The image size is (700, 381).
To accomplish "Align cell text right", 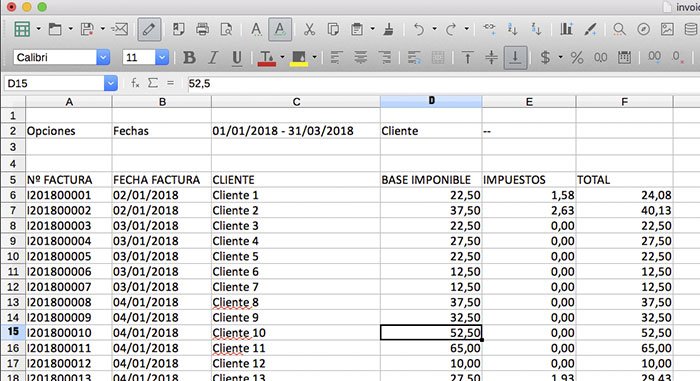I will point(384,58).
